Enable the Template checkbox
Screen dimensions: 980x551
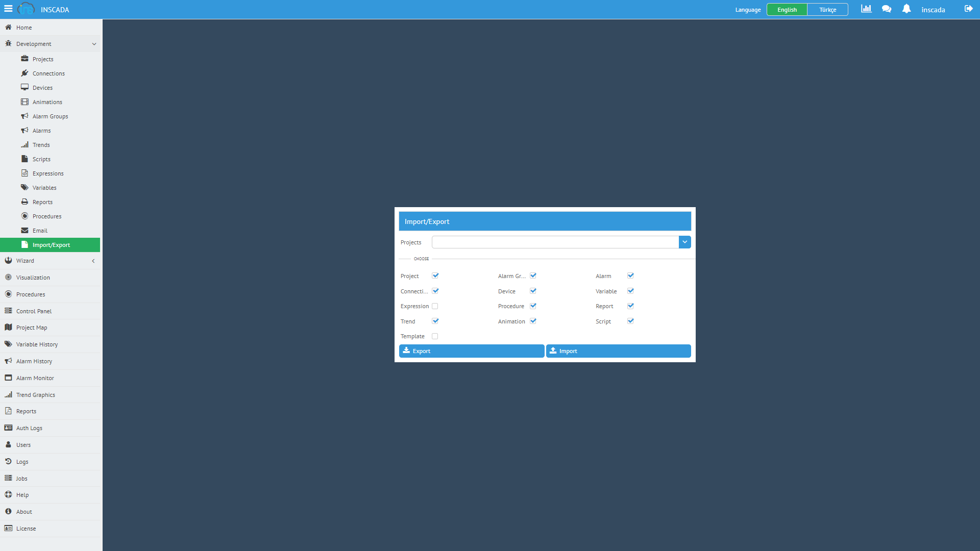435,336
